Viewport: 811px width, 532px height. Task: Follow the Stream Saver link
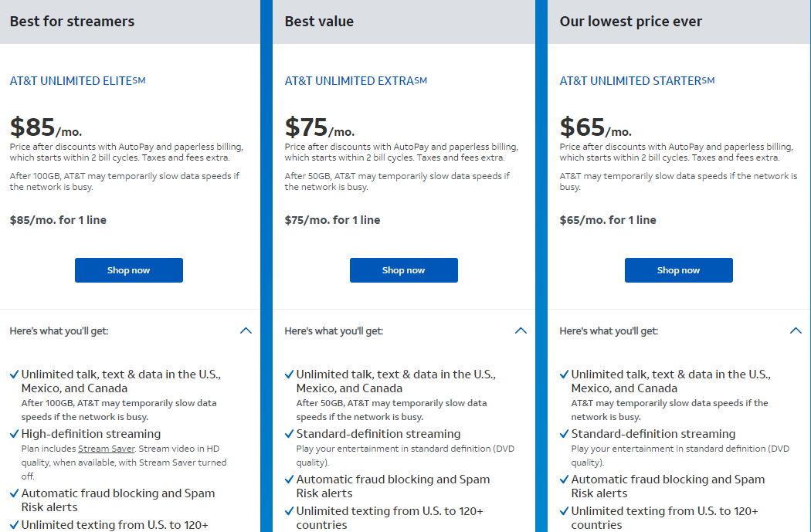click(107, 449)
